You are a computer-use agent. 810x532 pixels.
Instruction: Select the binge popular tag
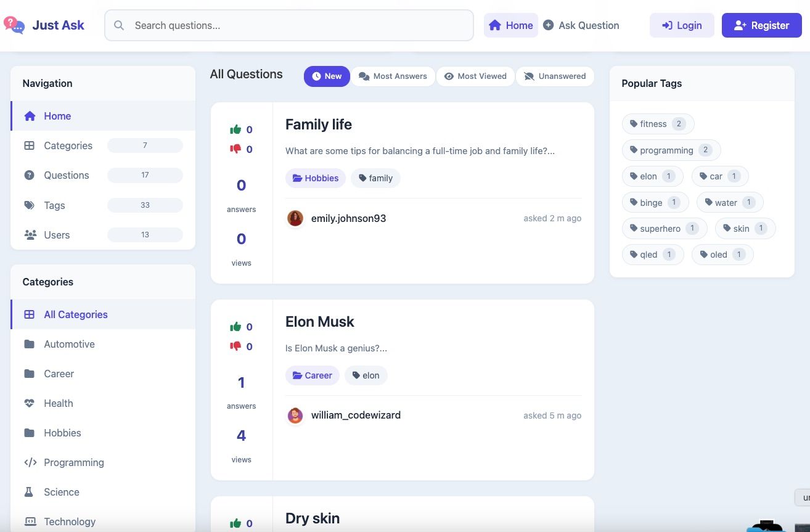[655, 202]
